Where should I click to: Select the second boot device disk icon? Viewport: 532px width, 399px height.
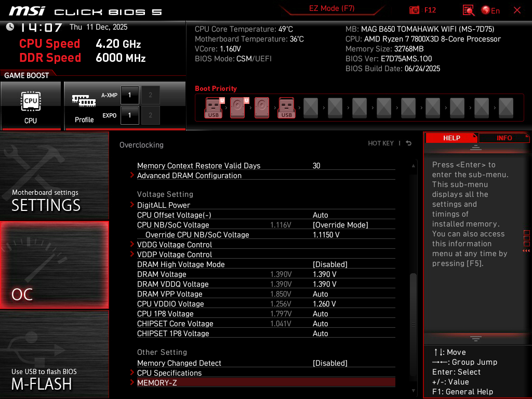coord(238,108)
